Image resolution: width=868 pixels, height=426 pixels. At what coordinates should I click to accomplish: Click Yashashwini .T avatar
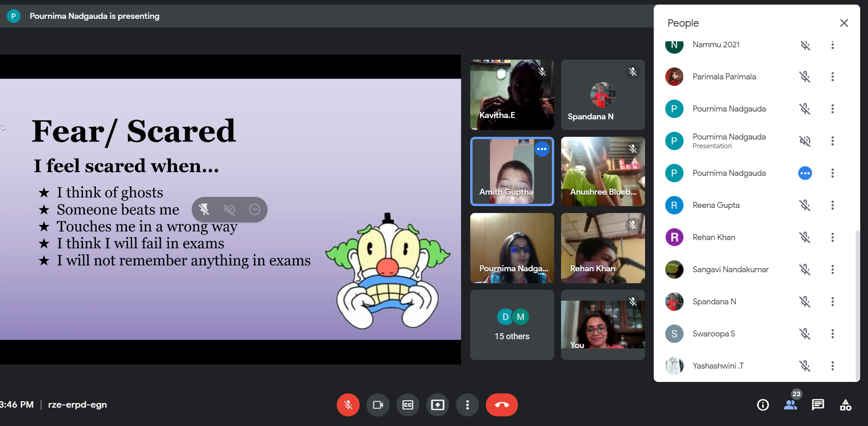coord(674,366)
